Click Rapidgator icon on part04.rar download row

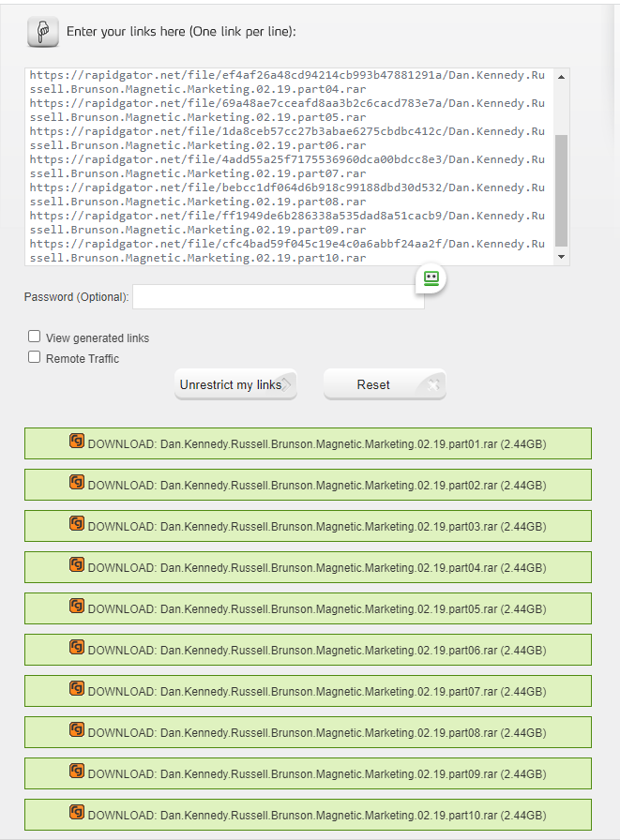(x=77, y=564)
